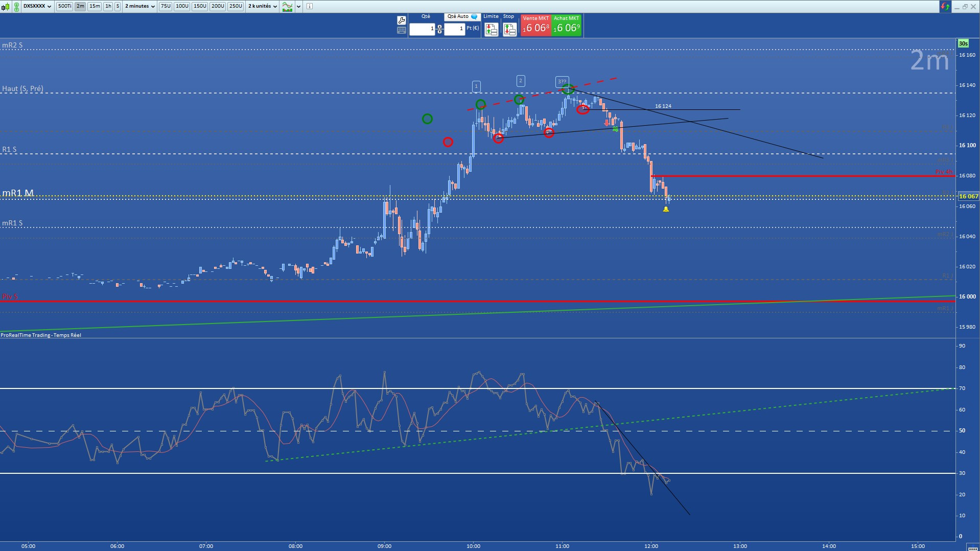
Task: Select the Piv S pivot label
Action: (x=10, y=296)
